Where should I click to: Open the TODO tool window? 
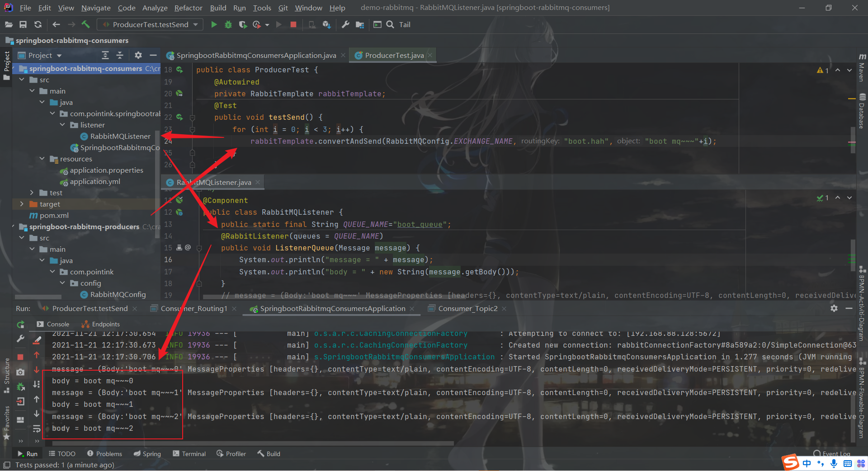[62, 454]
